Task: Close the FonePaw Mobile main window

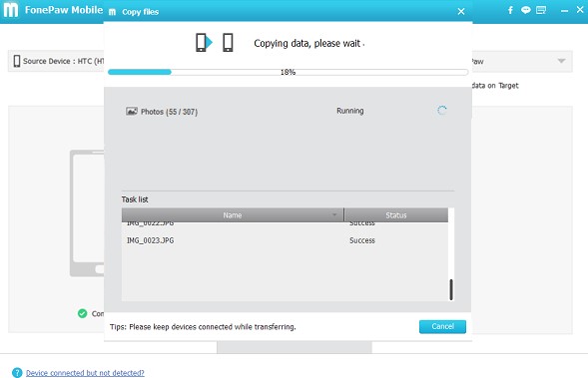Action: pos(580,10)
